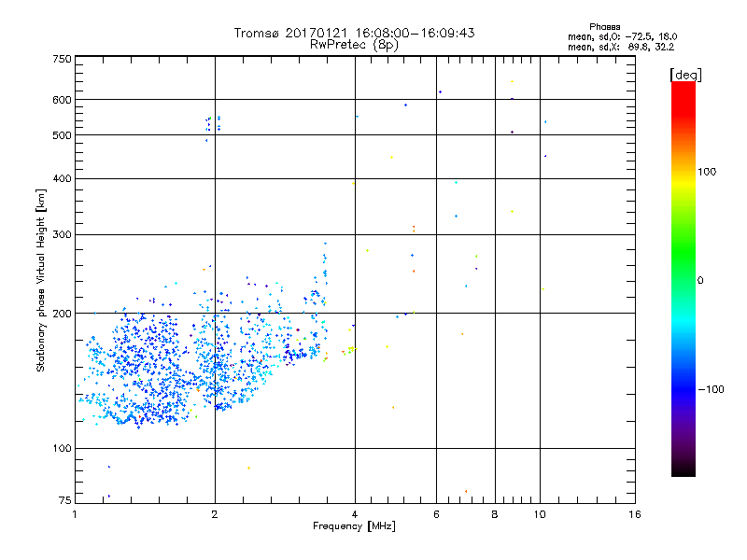Click the y-axis tick label '500'
The image size is (747, 560).
click(x=62, y=135)
